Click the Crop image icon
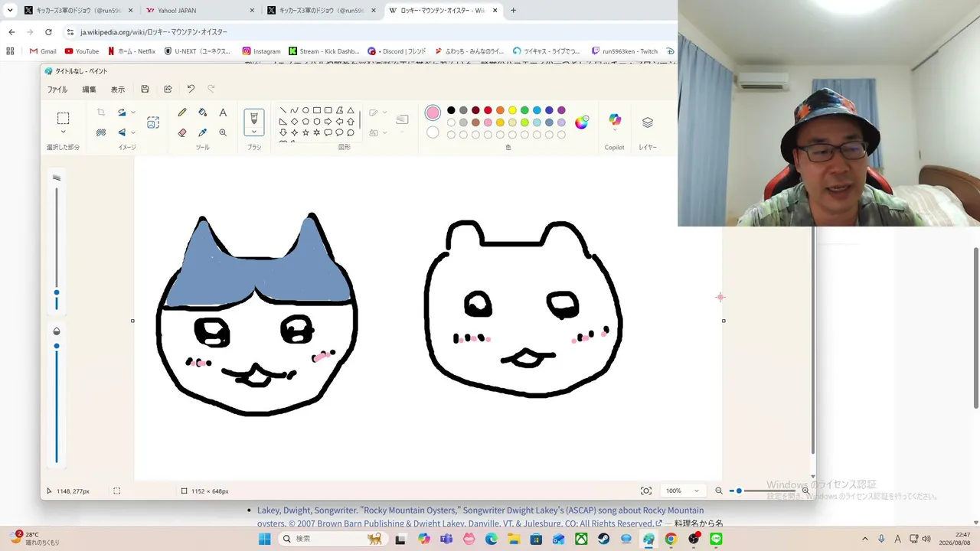This screenshot has width=980, height=551. [101, 112]
